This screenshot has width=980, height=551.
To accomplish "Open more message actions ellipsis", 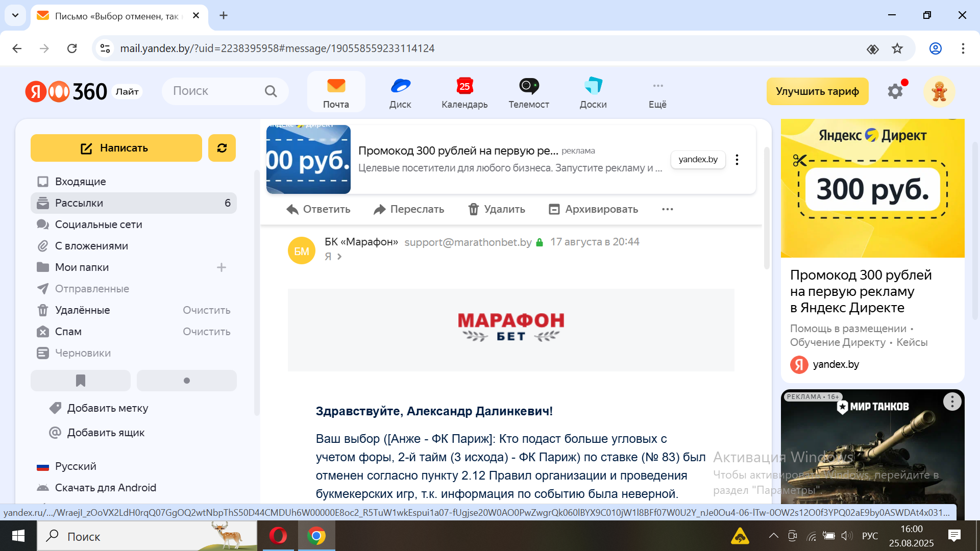I will tap(668, 209).
